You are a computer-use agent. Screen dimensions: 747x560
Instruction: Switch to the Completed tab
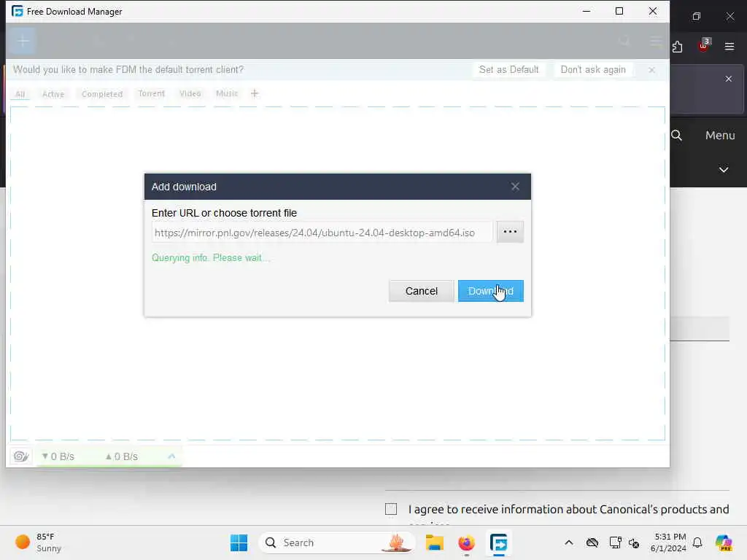click(102, 94)
